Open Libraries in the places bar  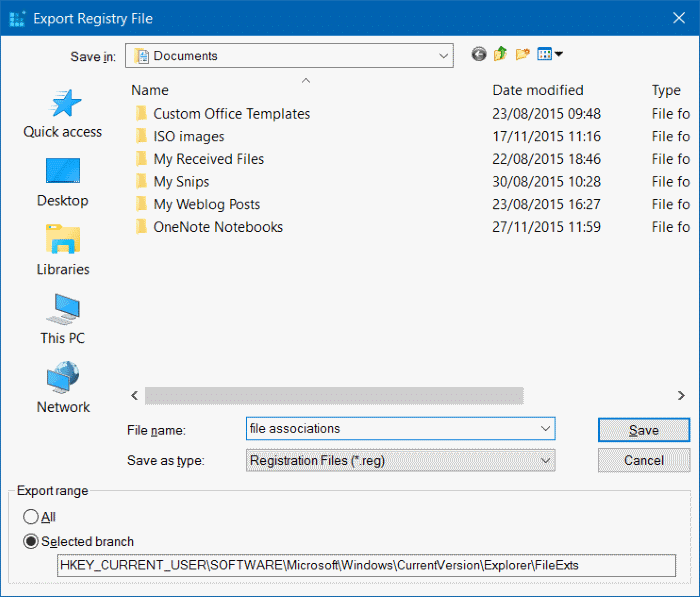coord(63,251)
